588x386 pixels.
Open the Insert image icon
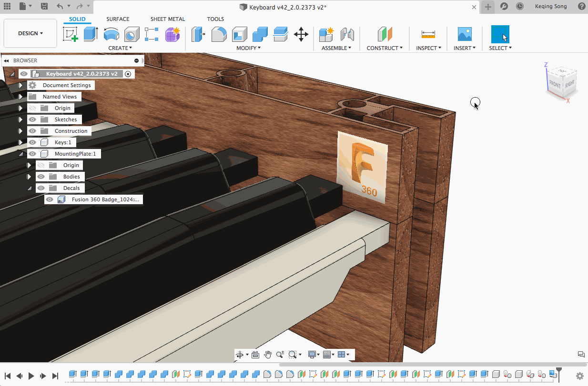click(464, 34)
